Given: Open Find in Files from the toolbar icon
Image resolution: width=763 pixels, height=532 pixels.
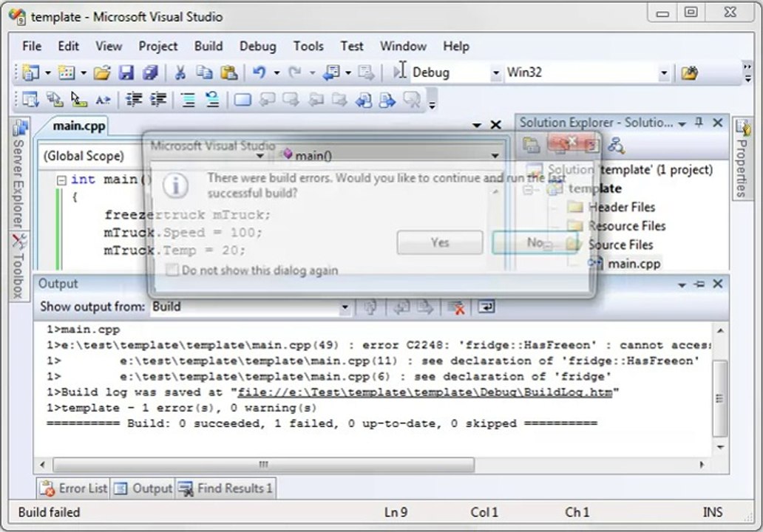Looking at the screenshot, I should (x=689, y=73).
